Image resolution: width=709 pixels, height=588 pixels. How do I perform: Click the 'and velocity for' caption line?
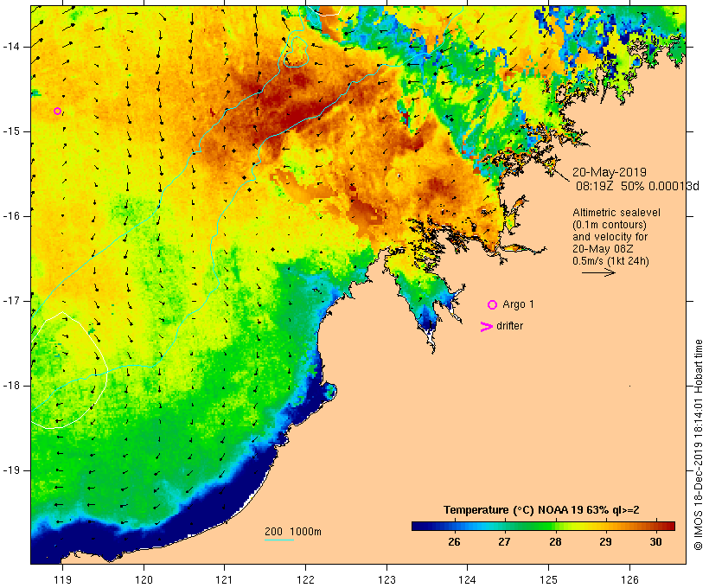point(610,237)
